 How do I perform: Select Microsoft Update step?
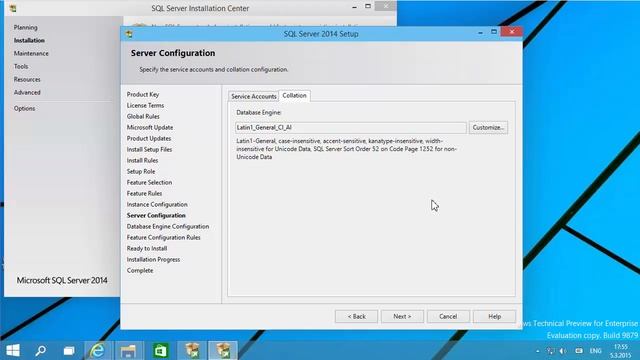point(150,127)
